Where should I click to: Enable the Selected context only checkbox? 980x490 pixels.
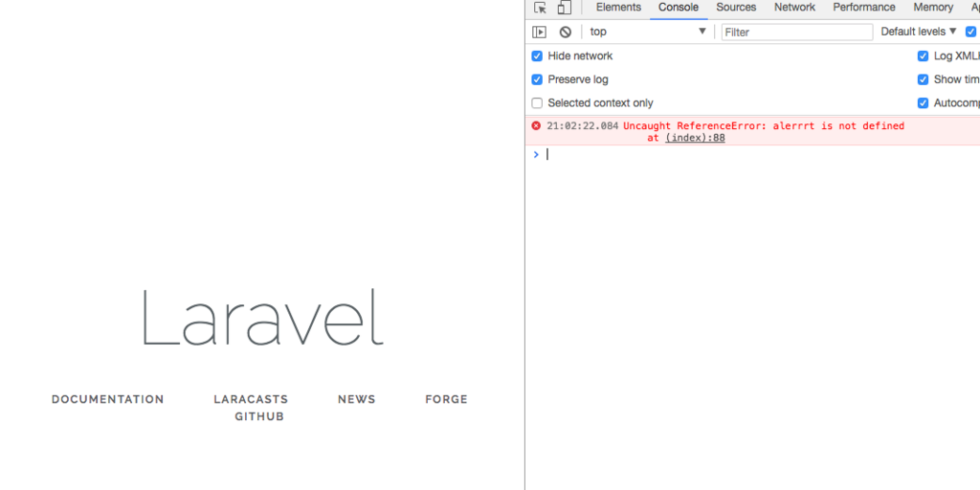click(x=537, y=103)
